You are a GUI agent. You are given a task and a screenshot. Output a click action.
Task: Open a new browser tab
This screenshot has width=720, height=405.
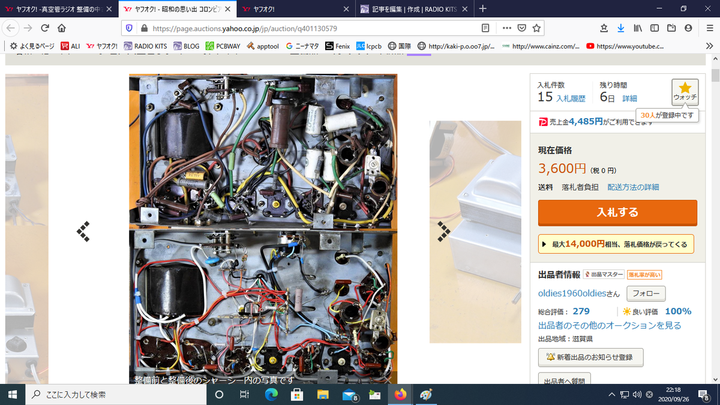485,8
